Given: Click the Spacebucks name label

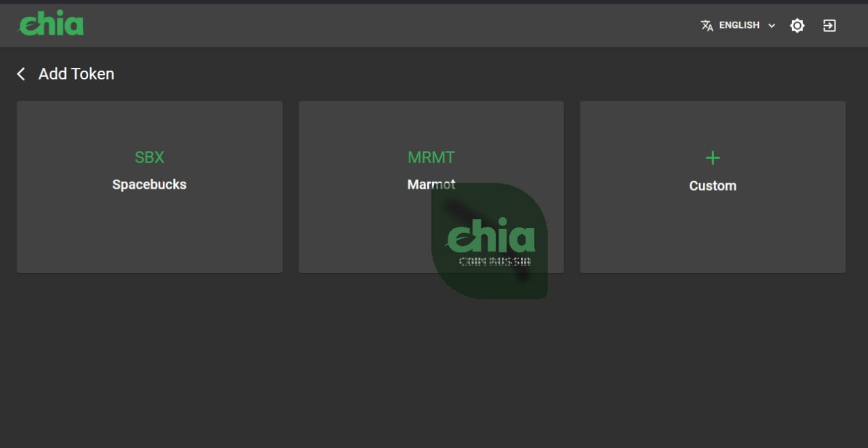Looking at the screenshot, I should point(149,185).
